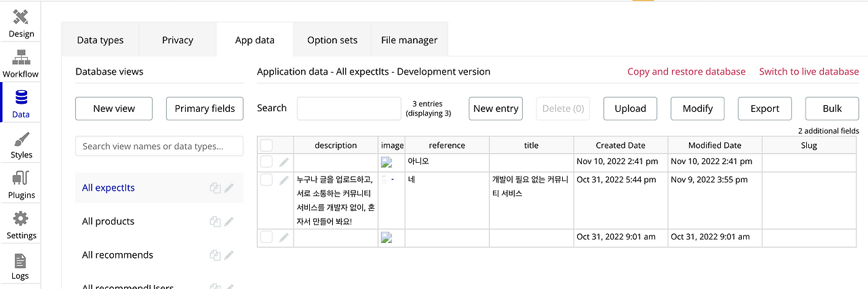Click Switch to live database link
The height and width of the screenshot is (289, 868).
pyautogui.click(x=809, y=72)
